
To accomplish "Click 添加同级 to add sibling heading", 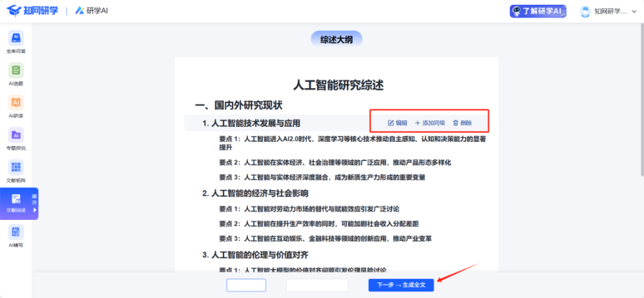I will (430, 123).
